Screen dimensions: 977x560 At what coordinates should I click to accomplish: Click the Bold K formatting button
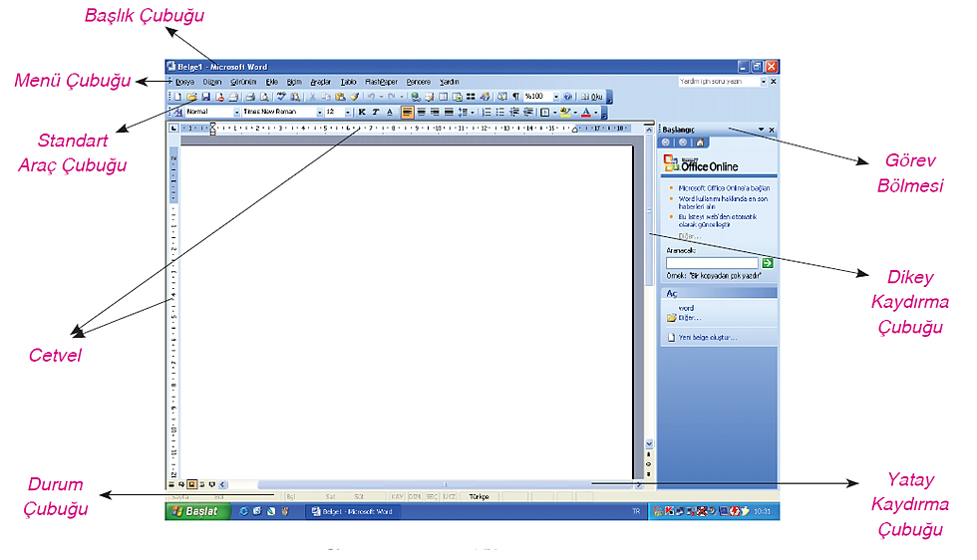click(361, 113)
